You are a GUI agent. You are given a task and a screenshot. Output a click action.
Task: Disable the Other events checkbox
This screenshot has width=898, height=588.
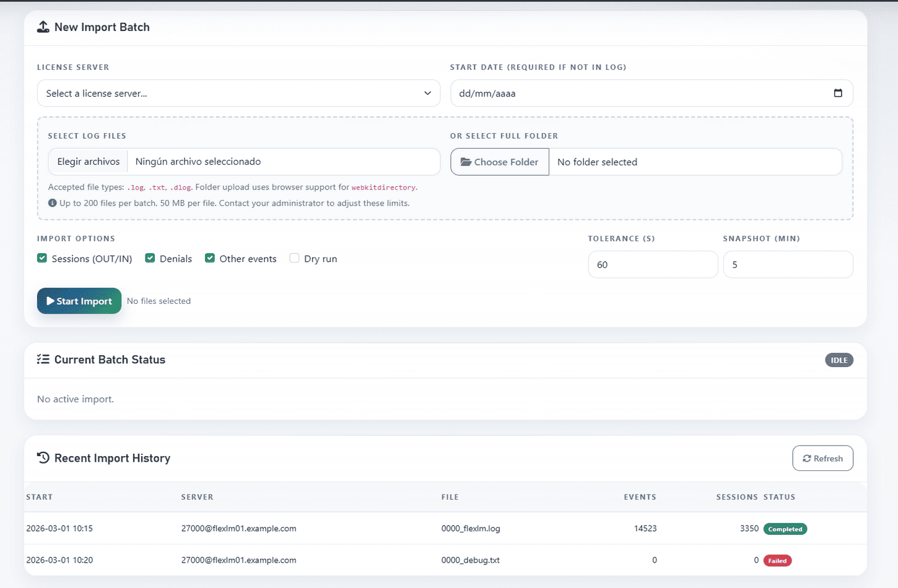(210, 258)
